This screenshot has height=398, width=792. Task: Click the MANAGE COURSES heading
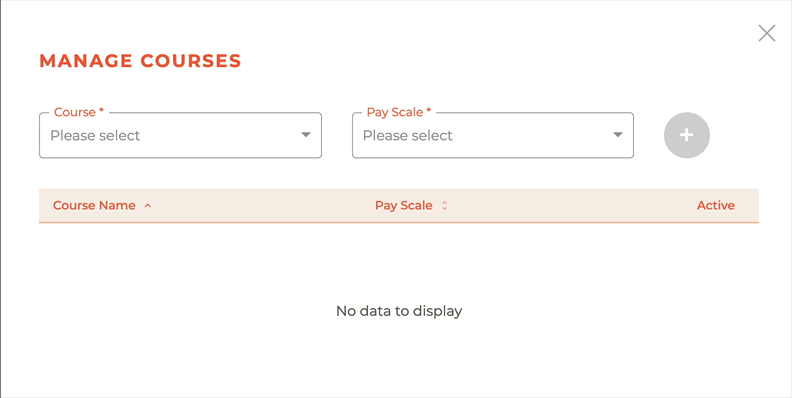[x=140, y=61]
